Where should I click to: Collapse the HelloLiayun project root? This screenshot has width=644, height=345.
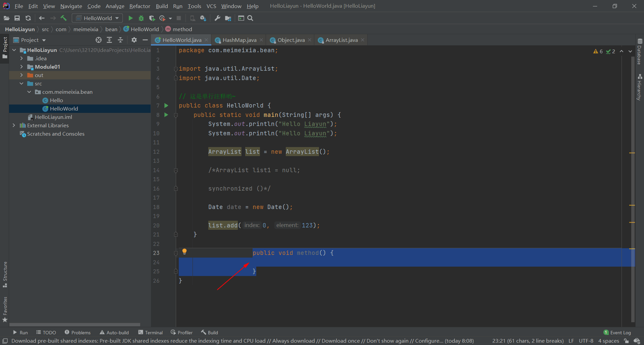(x=14, y=50)
